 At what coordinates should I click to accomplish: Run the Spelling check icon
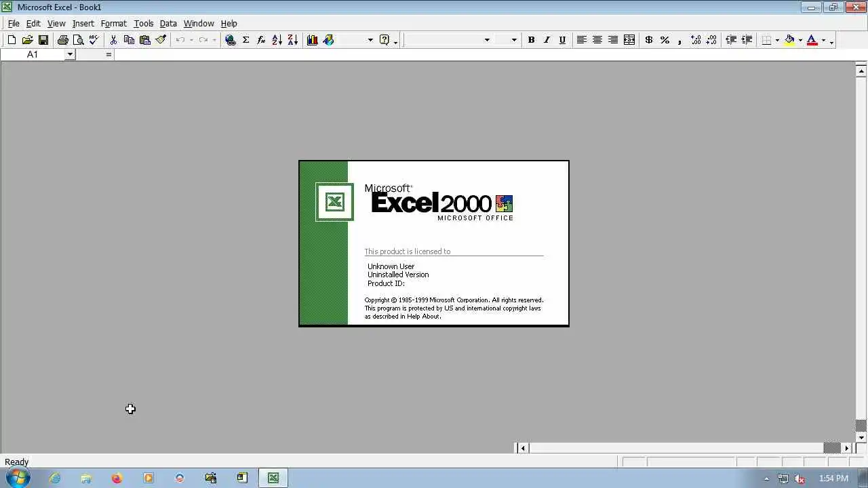pos(94,40)
